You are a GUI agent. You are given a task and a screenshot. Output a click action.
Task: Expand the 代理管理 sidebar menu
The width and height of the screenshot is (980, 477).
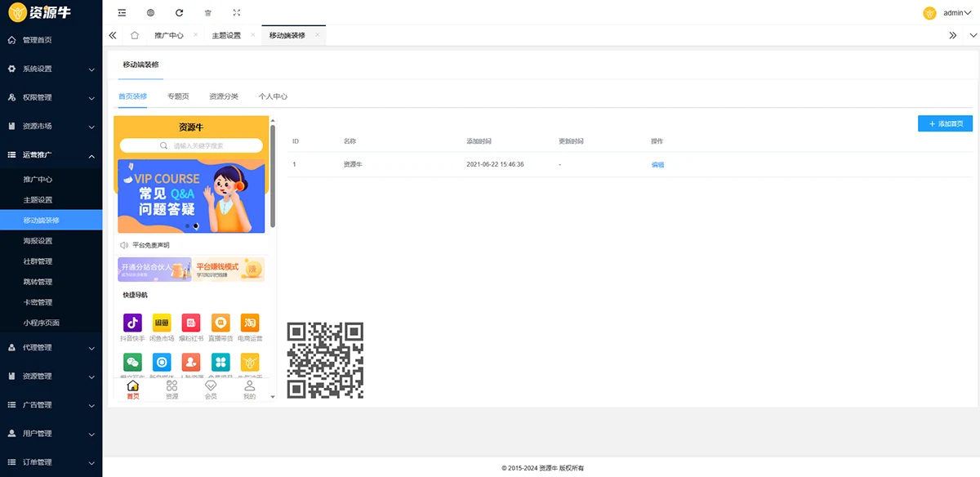51,348
